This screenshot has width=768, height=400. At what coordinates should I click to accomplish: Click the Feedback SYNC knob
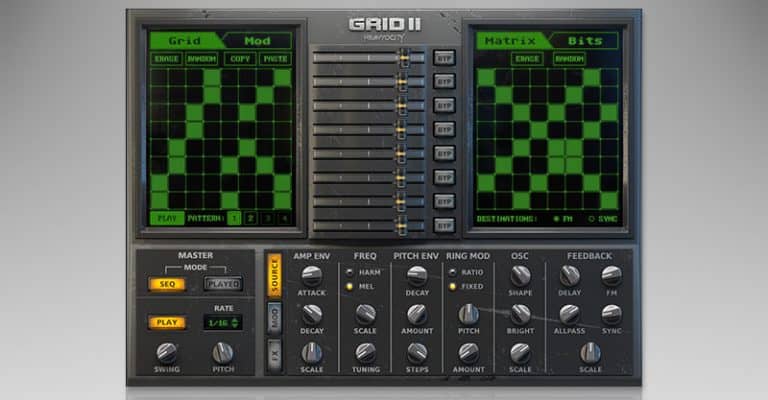[611, 314]
